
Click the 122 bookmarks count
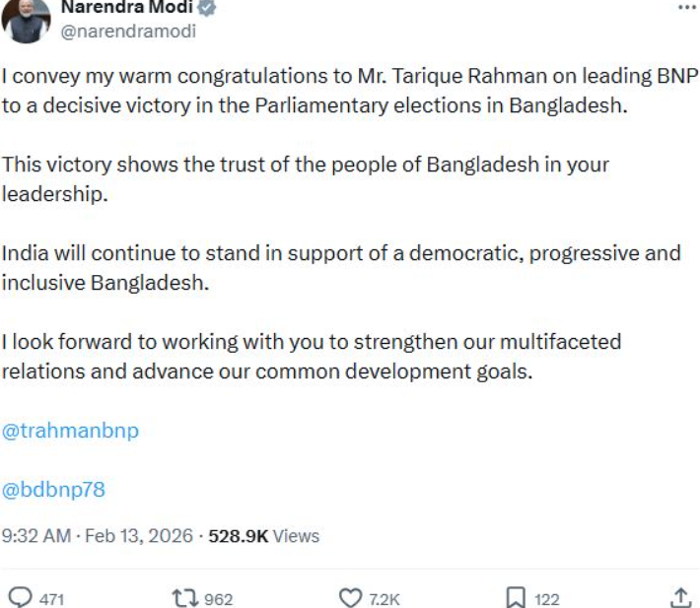click(546, 598)
